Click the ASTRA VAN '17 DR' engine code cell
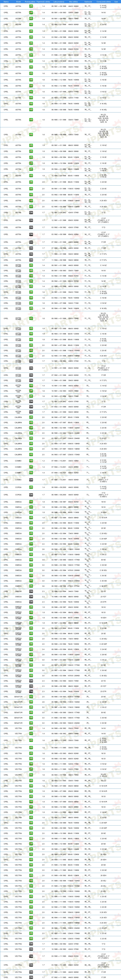The width and height of the screenshot is (121, 980). pos(103,407)
